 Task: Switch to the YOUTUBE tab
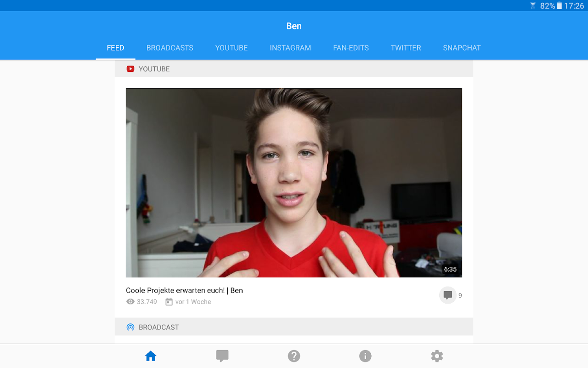pyautogui.click(x=232, y=48)
